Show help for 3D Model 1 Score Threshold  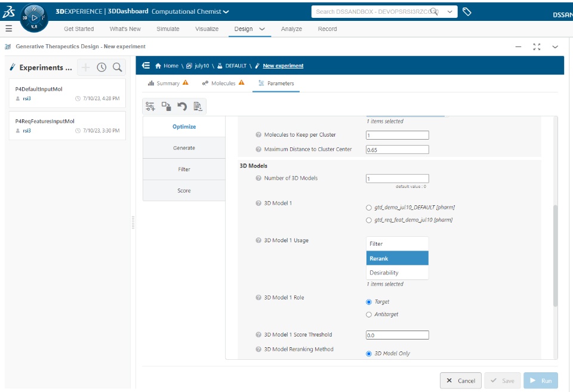click(258, 335)
